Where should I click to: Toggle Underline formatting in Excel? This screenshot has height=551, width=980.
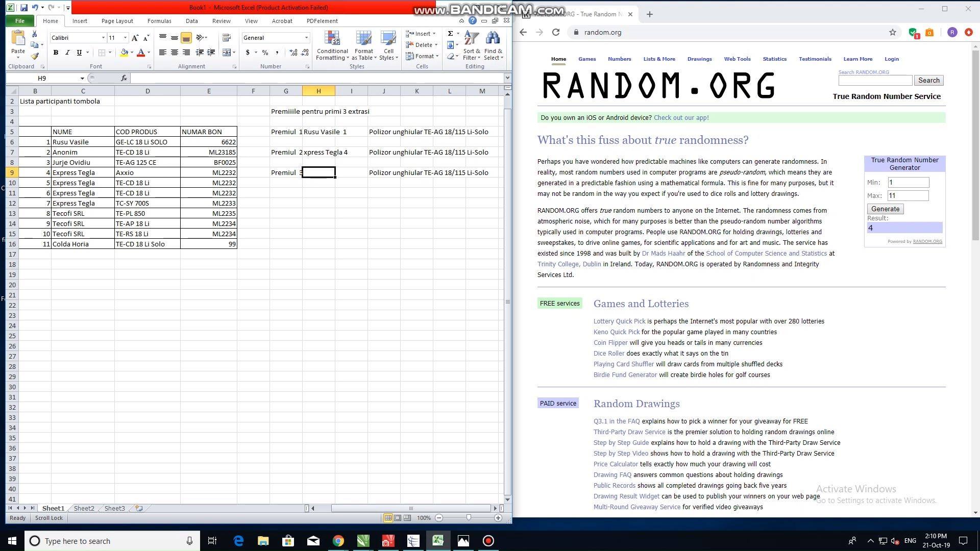(x=79, y=53)
